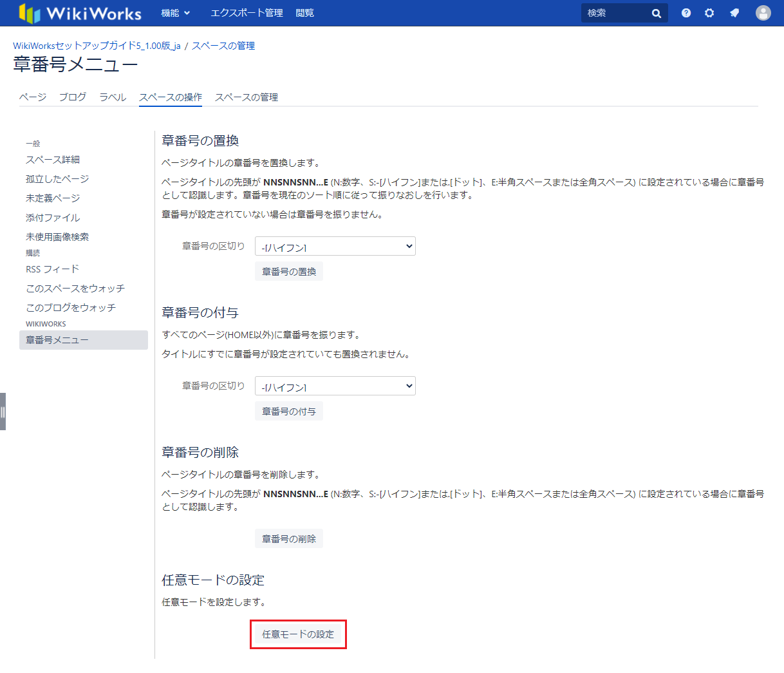Open the 未使用画像検索 sidebar link
Viewport: 784px width, 673px height.
(x=57, y=237)
